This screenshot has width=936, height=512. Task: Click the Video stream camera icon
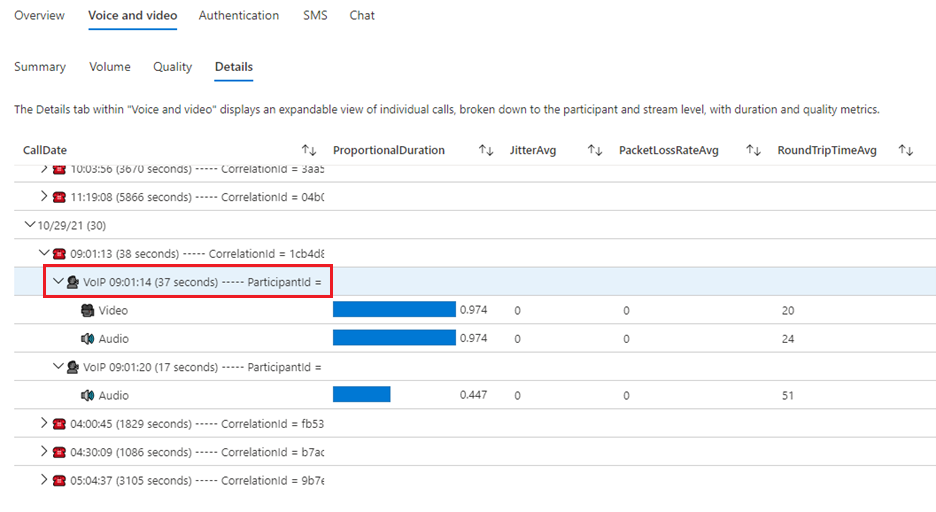[x=88, y=310]
